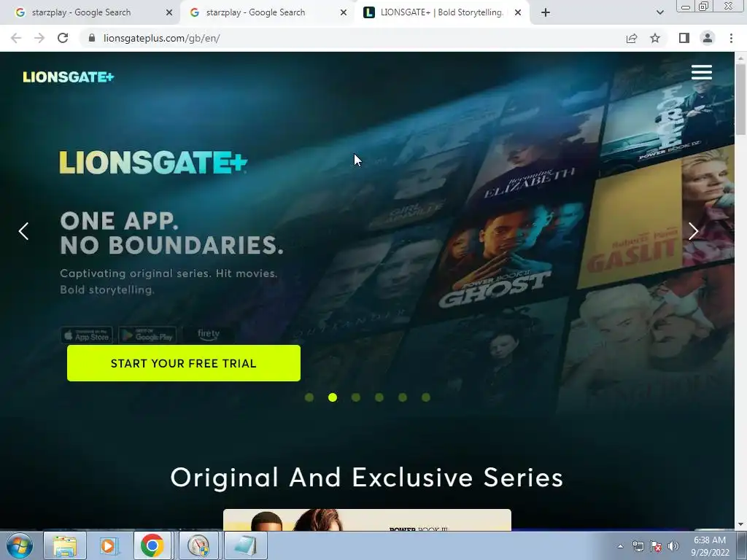747x560 pixels.
Task: Click the browser forward arrow
Action: tap(39, 38)
